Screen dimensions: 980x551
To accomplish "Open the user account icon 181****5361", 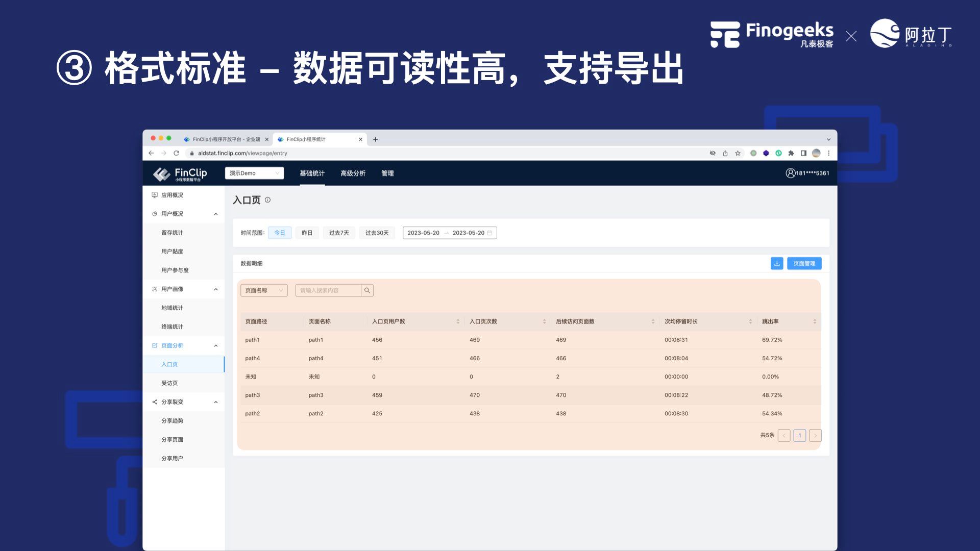I will [x=790, y=173].
